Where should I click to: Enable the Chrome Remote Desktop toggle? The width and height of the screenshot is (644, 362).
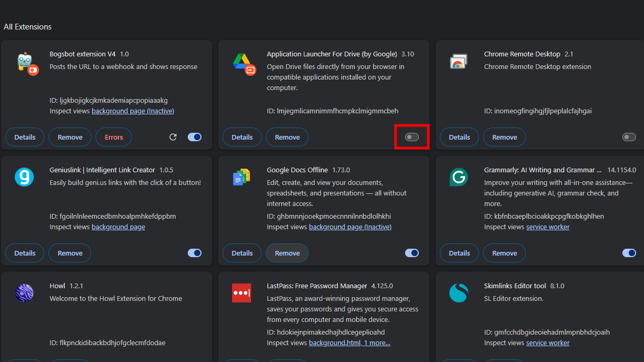(x=629, y=137)
